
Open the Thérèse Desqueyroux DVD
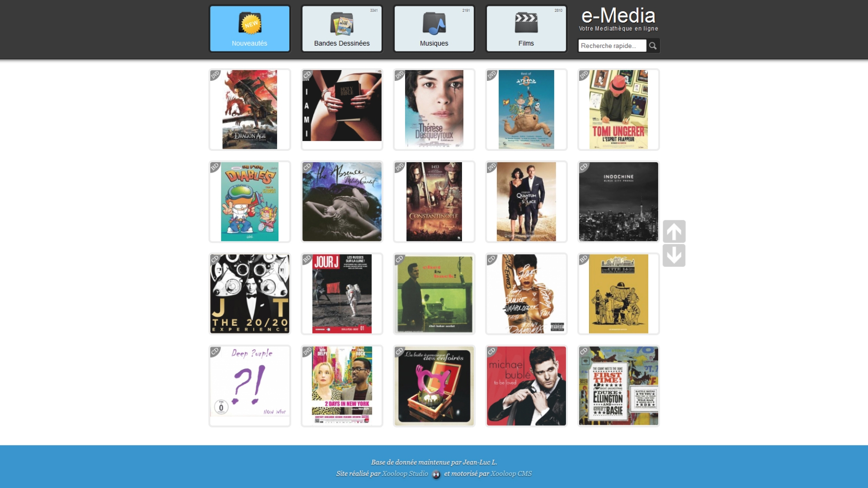click(434, 109)
